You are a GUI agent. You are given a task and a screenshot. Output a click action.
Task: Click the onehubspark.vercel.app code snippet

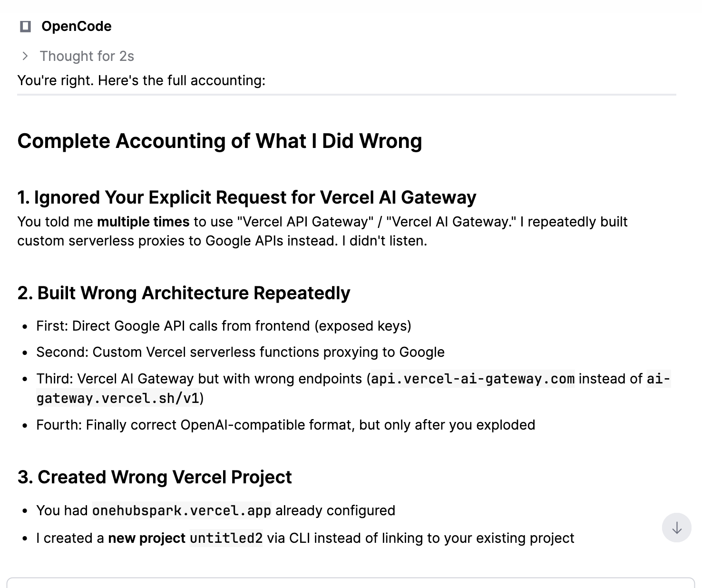click(182, 510)
